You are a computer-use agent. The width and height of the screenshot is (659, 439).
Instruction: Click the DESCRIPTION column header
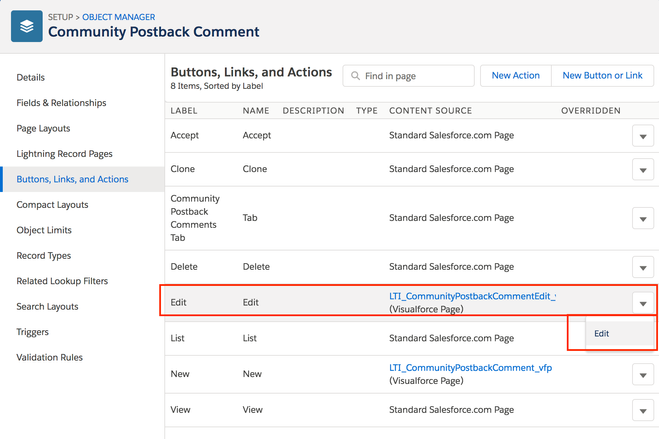point(313,111)
